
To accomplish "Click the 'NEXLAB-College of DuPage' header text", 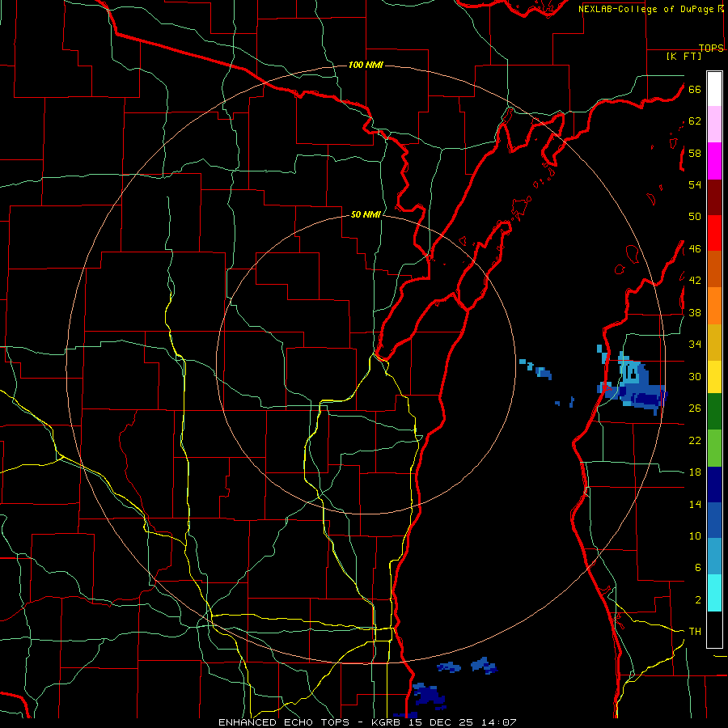I will click(646, 9).
